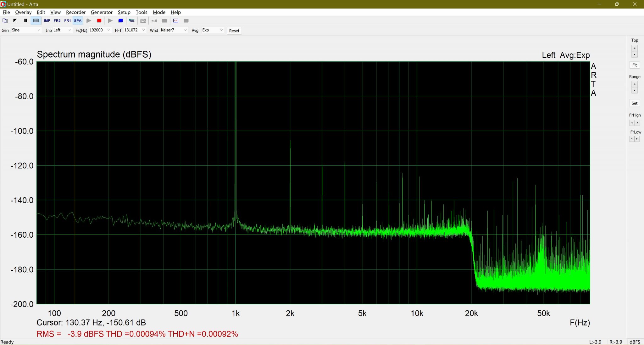Increase graph Top with the up arrow
This screenshot has width=644, height=345.
pos(635,48)
